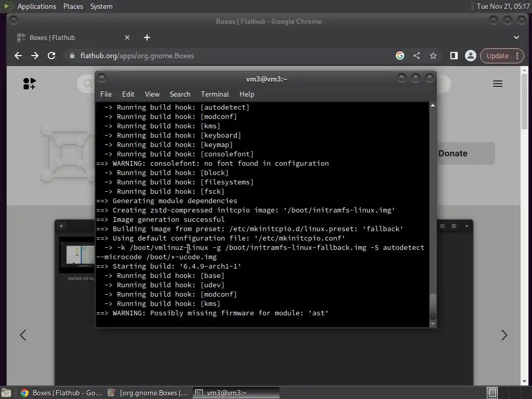This screenshot has width=532, height=399.
Task: Click the site info lock icon
Action: click(72, 56)
